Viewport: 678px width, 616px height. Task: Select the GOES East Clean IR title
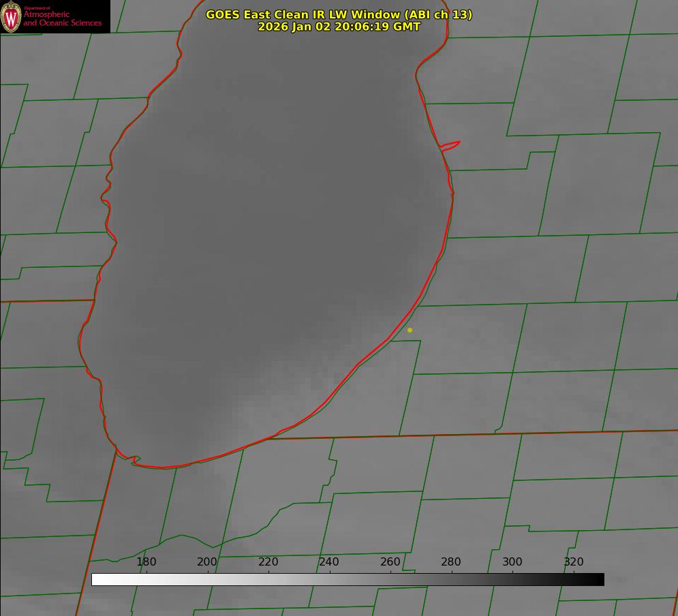pyautogui.click(x=339, y=14)
